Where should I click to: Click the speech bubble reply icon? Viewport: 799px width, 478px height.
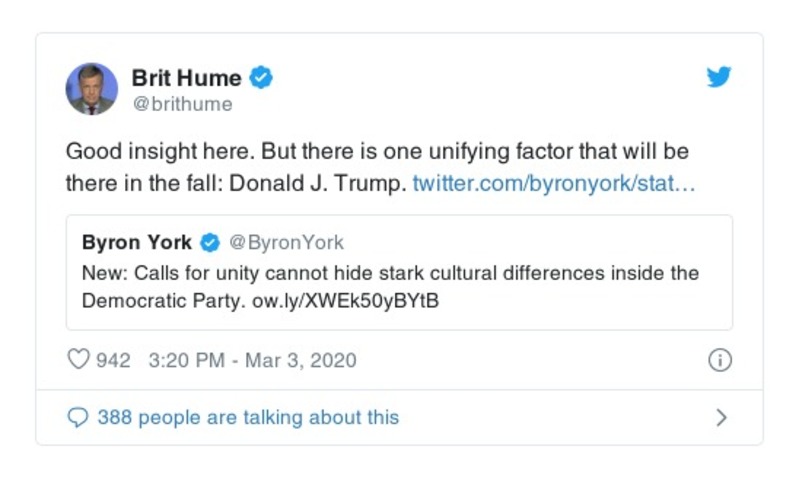click(77, 418)
